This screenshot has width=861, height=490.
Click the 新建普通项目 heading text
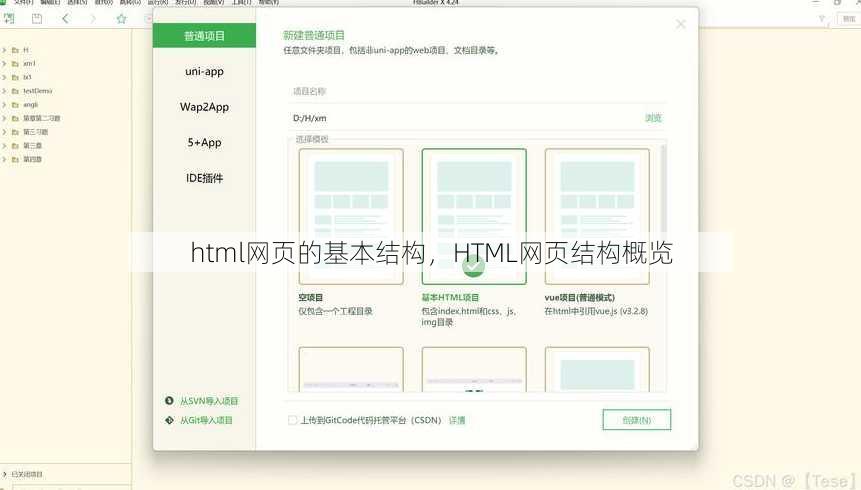coord(314,36)
